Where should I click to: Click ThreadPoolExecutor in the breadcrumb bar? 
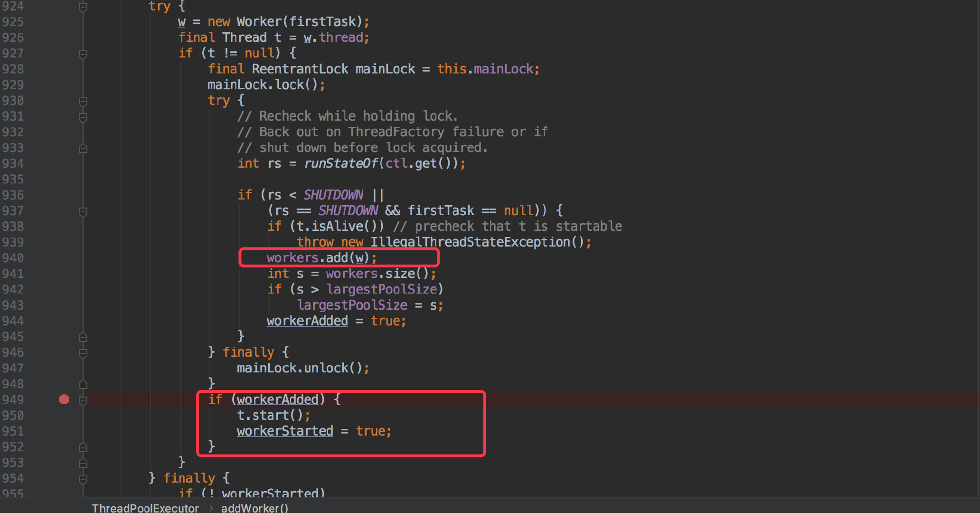click(x=145, y=508)
